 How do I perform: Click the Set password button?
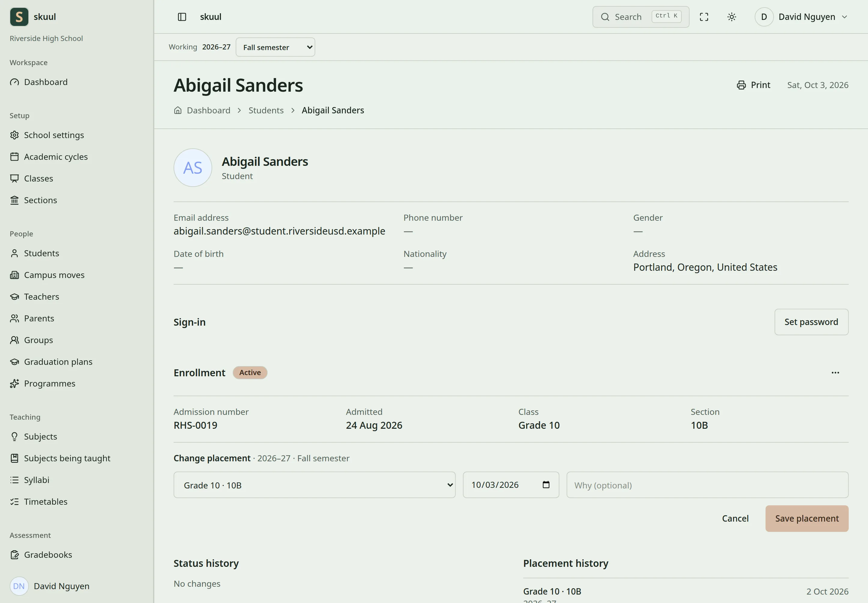811,322
